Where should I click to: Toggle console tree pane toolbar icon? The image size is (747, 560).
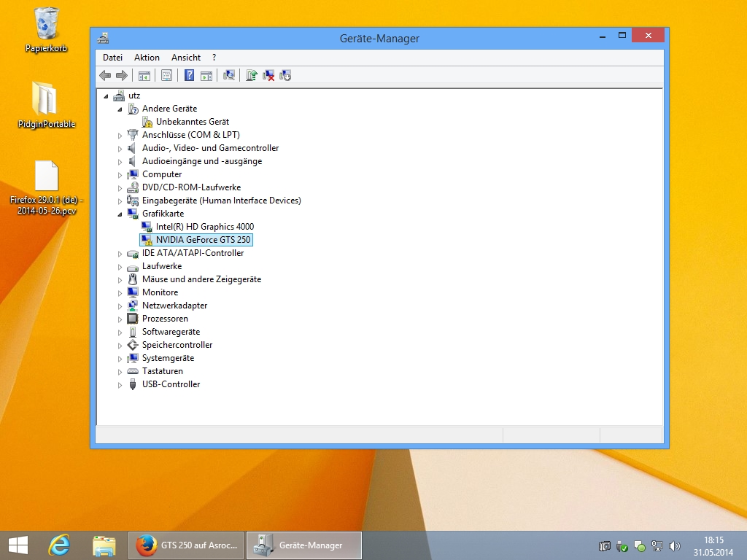coord(144,75)
